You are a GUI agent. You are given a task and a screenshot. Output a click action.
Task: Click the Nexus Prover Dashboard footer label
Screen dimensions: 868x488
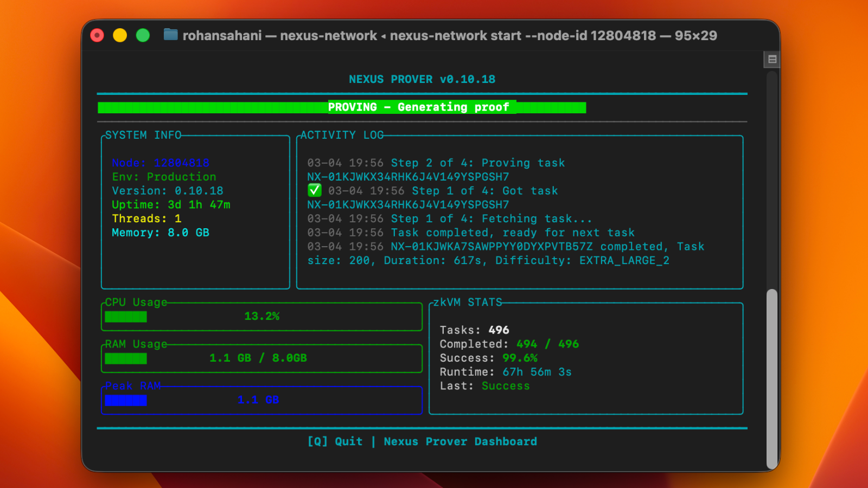(460, 441)
